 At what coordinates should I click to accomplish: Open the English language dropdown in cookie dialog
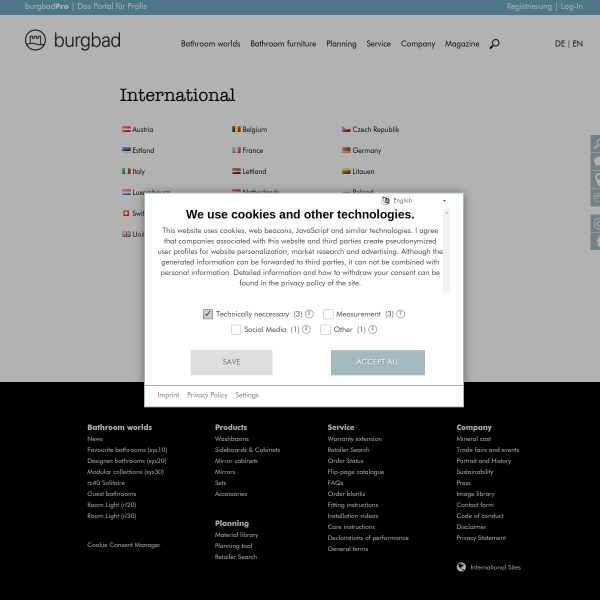click(x=414, y=201)
